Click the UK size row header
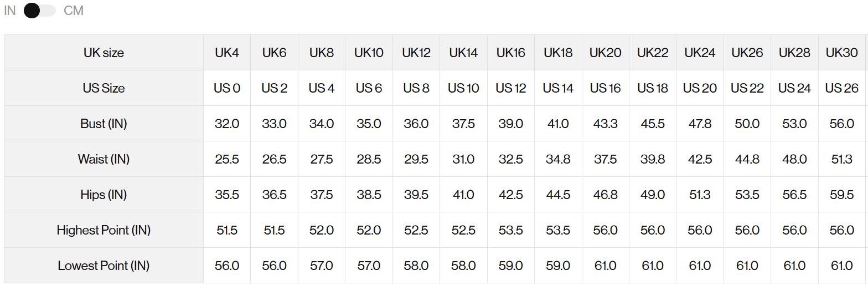 pyautogui.click(x=104, y=53)
